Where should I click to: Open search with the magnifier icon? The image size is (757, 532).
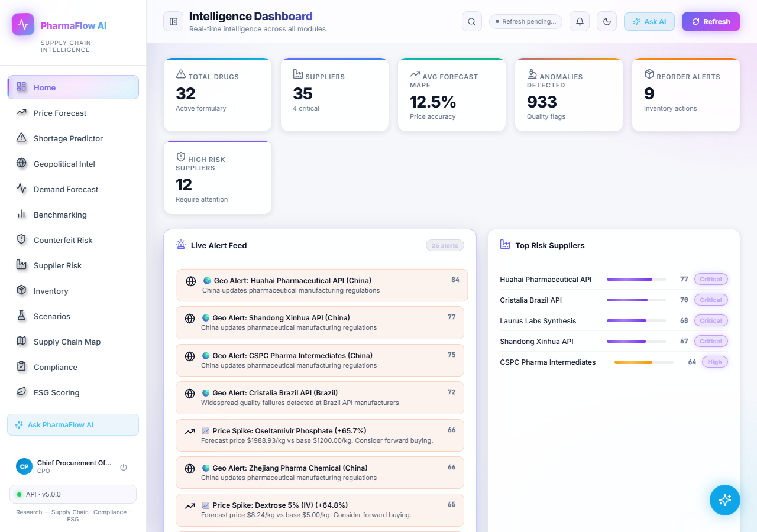[471, 21]
